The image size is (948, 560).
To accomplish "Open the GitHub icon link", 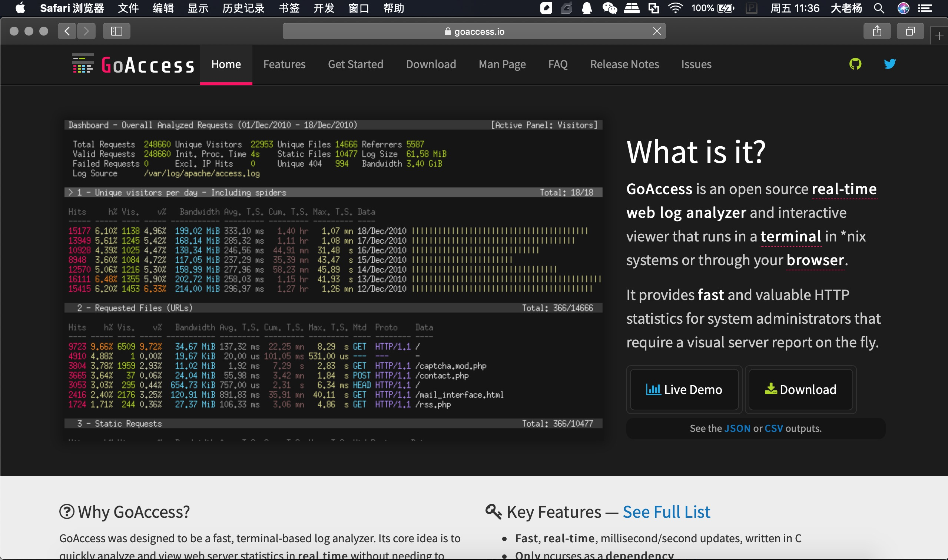I will [855, 64].
